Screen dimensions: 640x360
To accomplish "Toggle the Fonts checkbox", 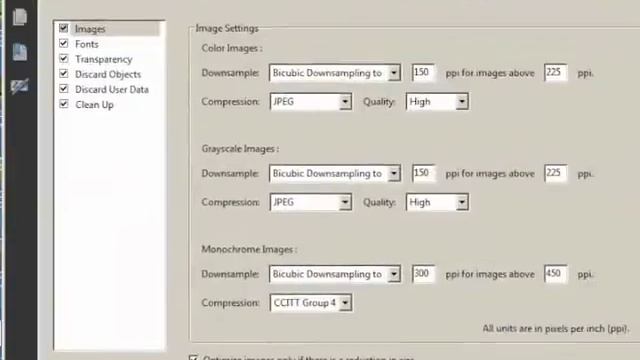I will 63,43.
